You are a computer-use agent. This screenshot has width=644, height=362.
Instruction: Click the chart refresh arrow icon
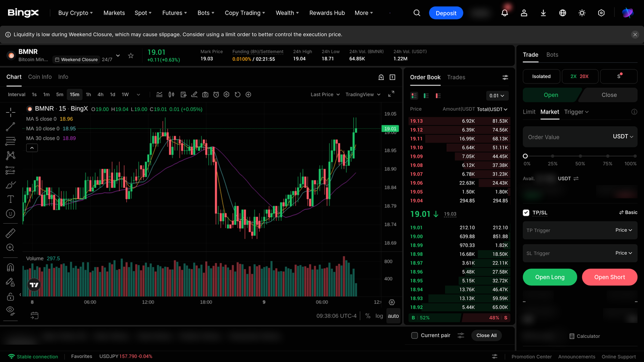237,95
